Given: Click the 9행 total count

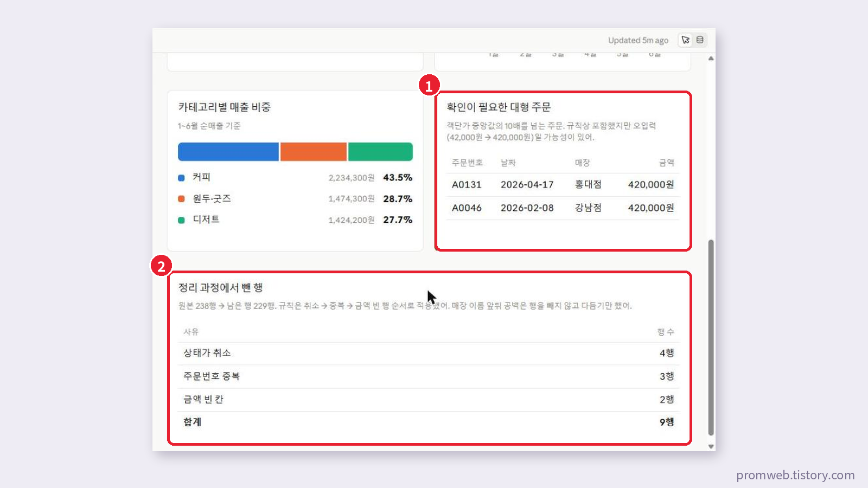Looking at the screenshot, I should tap(667, 422).
